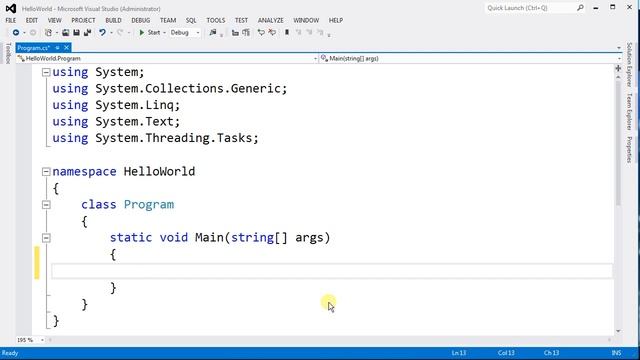The height and width of the screenshot is (360, 640).
Task: Click the Visual Studio logo icon
Action: point(11,8)
